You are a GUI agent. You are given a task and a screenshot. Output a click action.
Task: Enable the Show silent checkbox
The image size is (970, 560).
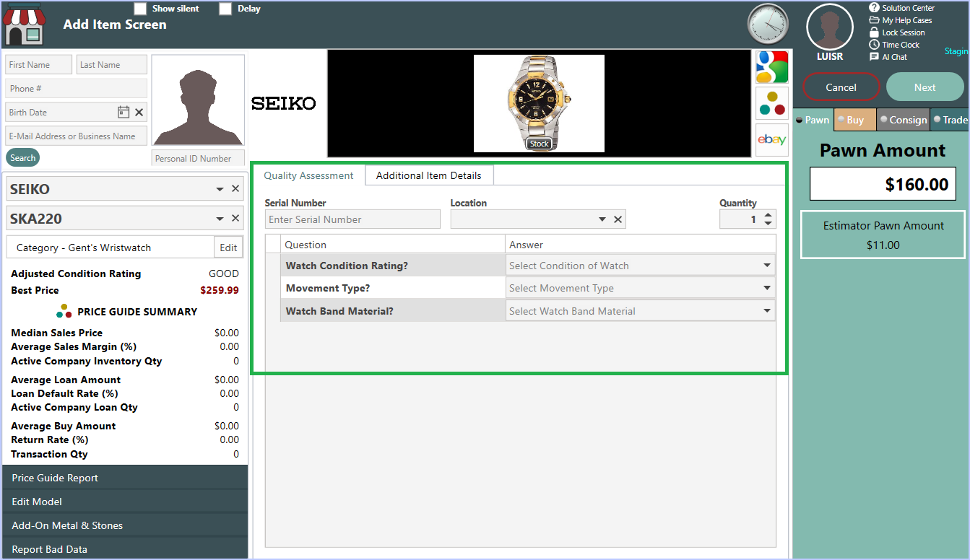tap(140, 9)
